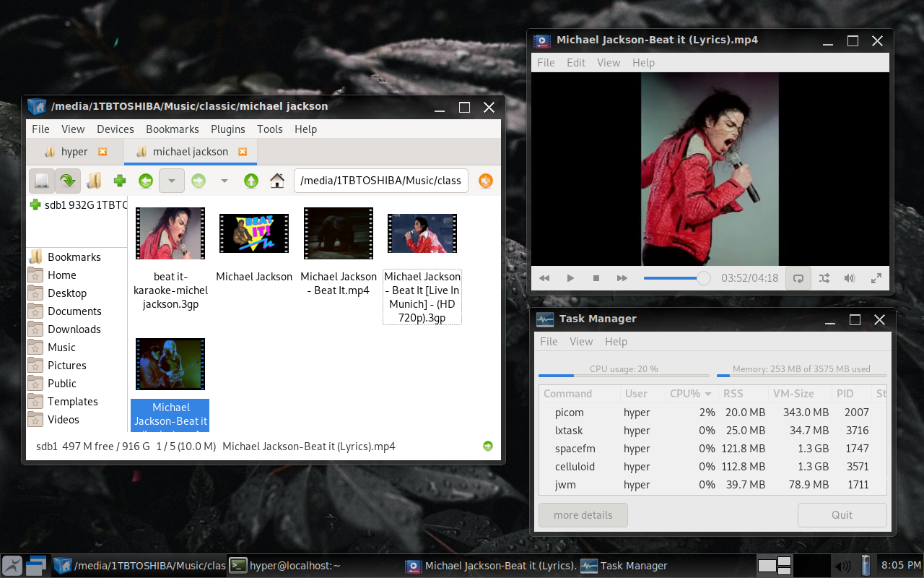Open the Help menu in Celluloid
This screenshot has height=578, width=924.
(x=643, y=63)
